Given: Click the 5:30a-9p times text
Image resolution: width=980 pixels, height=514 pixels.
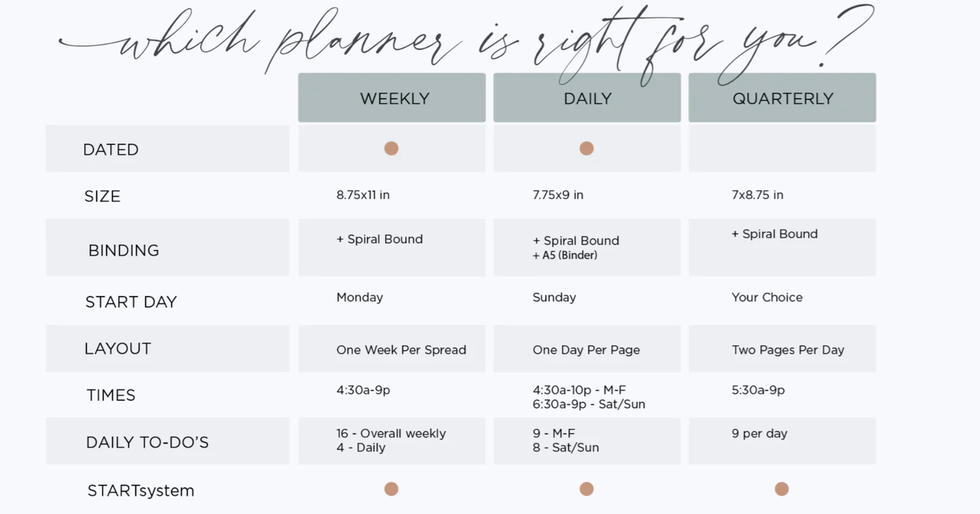Looking at the screenshot, I should tap(758, 390).
